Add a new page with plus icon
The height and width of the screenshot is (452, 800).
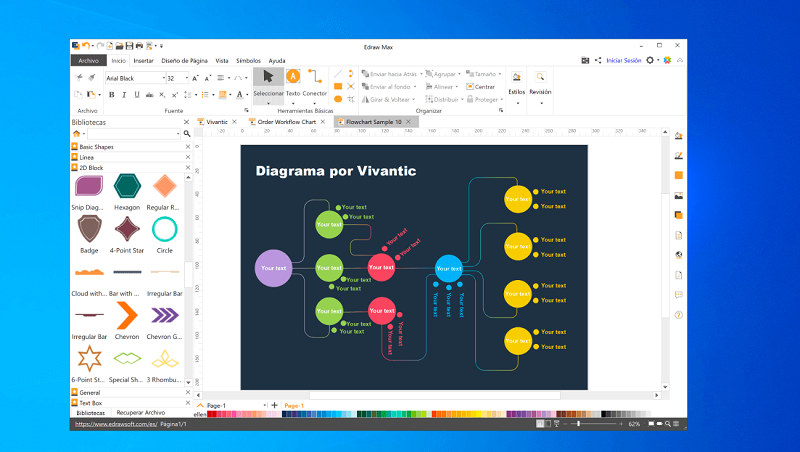click(x=275, y=405)
